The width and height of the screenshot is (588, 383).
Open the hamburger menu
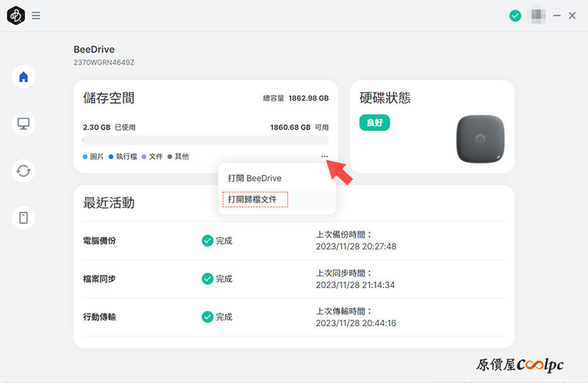coord(36,15)
